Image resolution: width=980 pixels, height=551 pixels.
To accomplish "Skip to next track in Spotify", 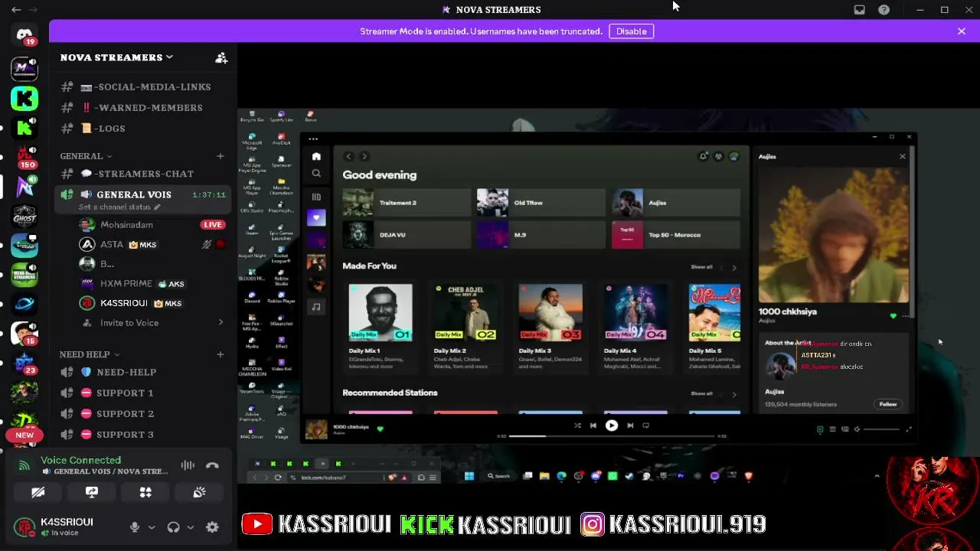I will point(630,425).
